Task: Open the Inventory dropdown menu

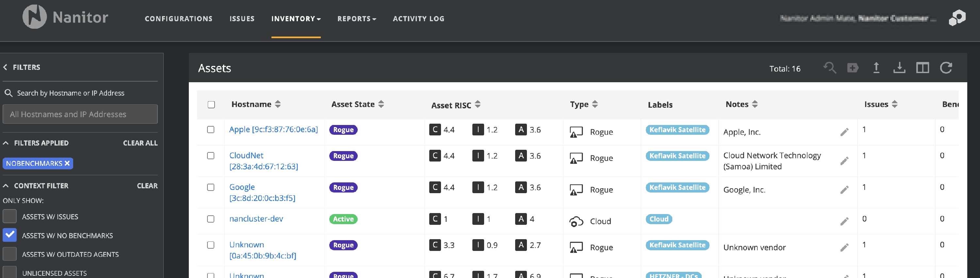Action: pyautogui.click(x=296, y=19)
